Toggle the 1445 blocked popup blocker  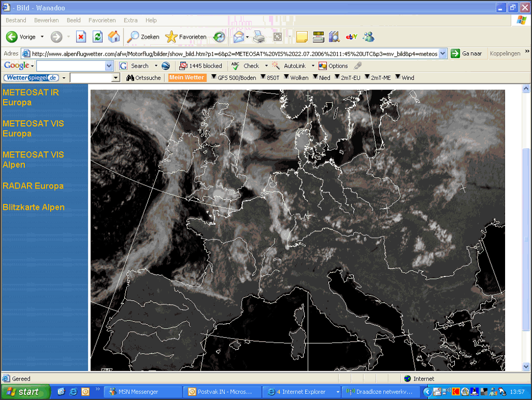(x=201, y=66)
